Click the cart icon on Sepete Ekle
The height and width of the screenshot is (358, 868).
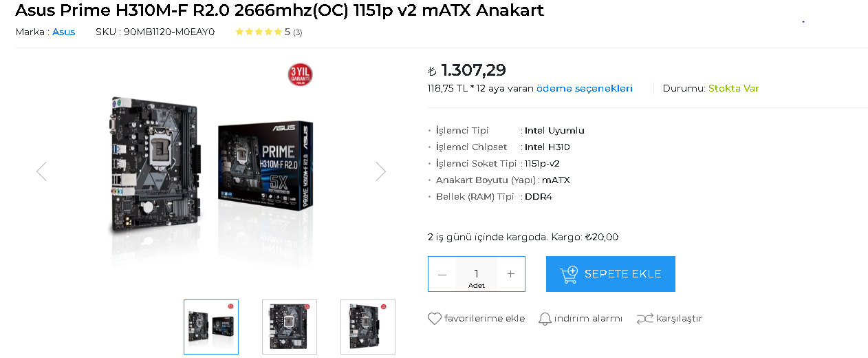click(x=569, y=275)
